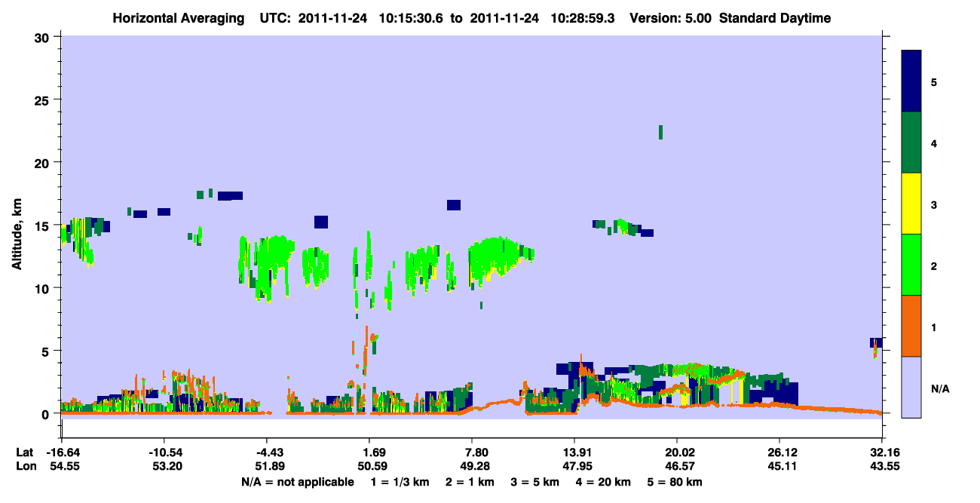Click the bright green colorbar segment labeled 2
980x503 pixels.
click(912, 265)
